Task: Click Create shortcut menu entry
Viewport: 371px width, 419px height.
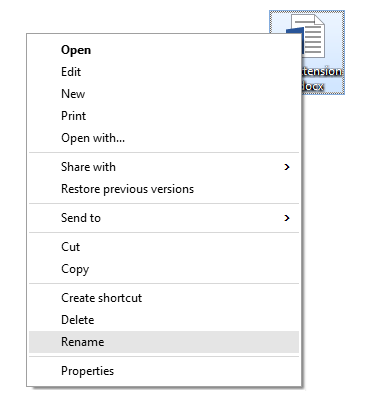Action: pyautogui.click(x=164, y=298)
